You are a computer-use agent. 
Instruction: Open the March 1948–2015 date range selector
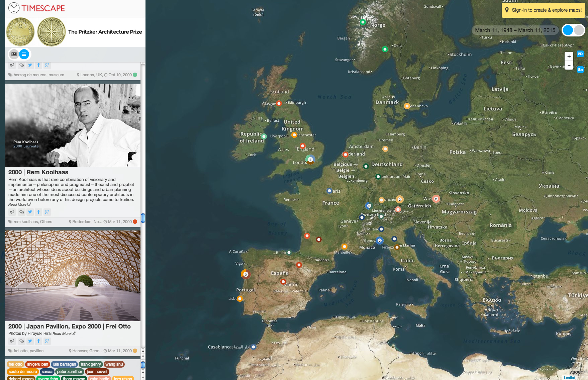pos(515,30)
